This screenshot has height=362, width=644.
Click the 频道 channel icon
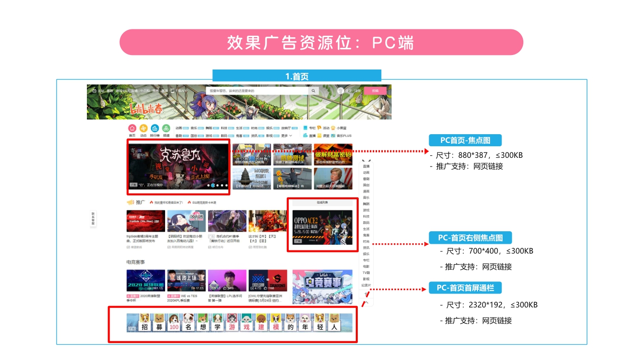coord(166,128)
